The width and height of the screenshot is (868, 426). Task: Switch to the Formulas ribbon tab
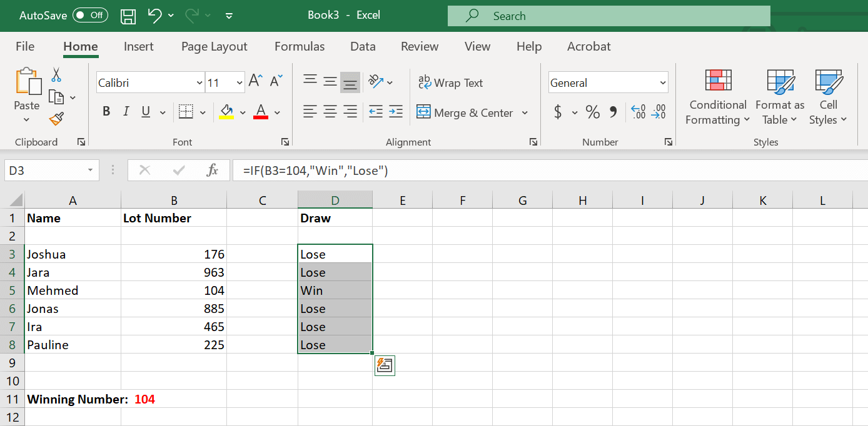[300, 46]
